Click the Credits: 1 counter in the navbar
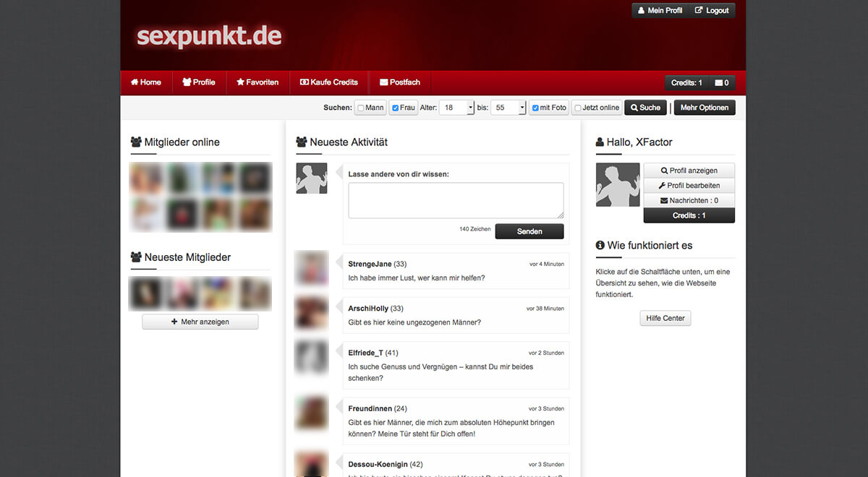The height and width of the screenshot is (477, 868). (686, 83)
